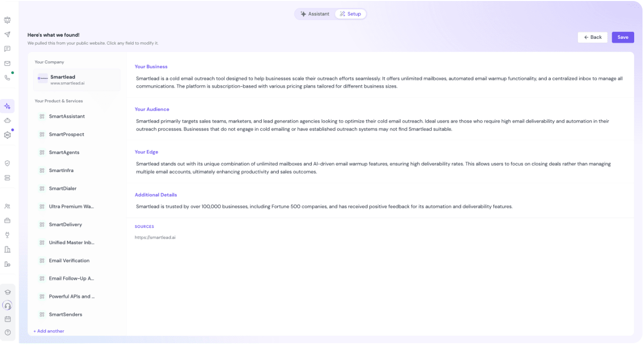The height and width of the screenshot is (351, 644).
Task: Open the people contacts icon in sidebar
Action: [7, 206]
